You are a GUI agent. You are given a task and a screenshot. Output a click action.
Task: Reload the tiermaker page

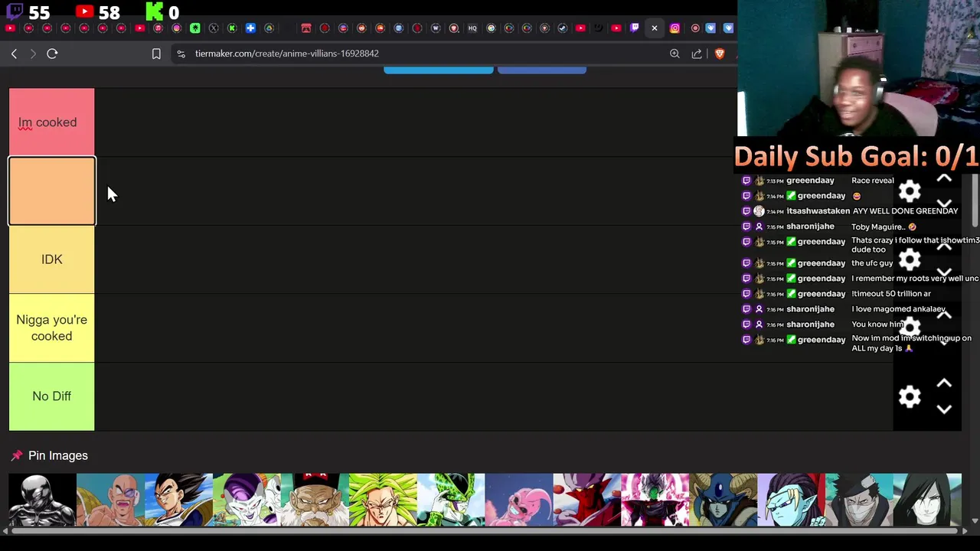point(52,54)
